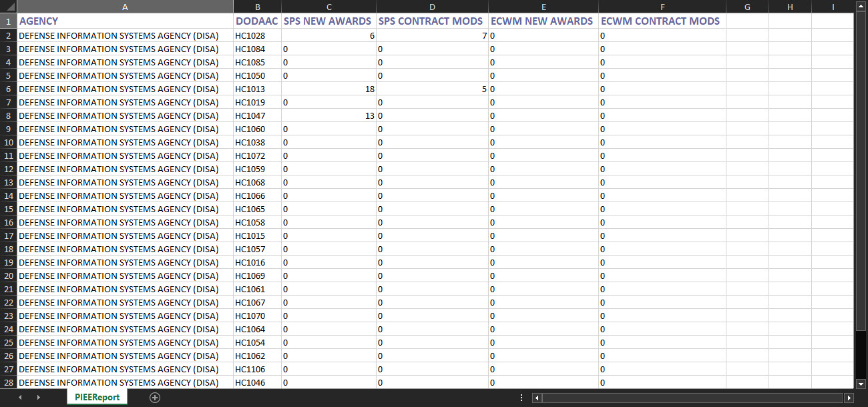Click the select-all triangle corner of the grid

[8, 7]
